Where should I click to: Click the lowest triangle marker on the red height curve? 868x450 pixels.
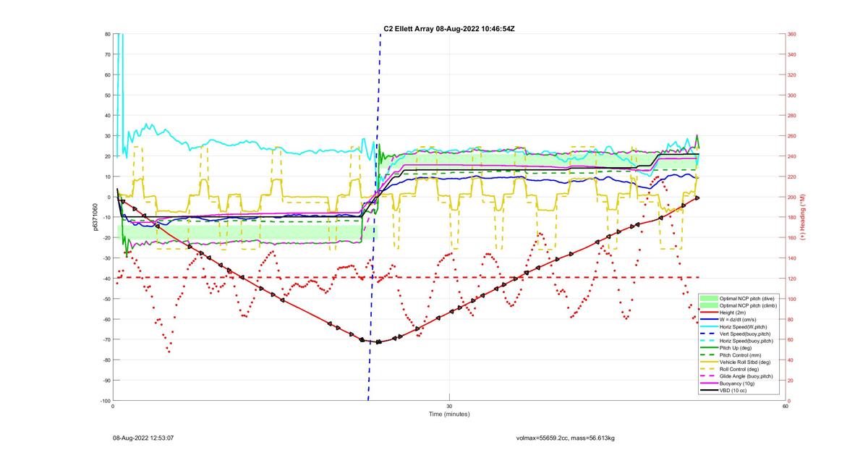(378, 341)
